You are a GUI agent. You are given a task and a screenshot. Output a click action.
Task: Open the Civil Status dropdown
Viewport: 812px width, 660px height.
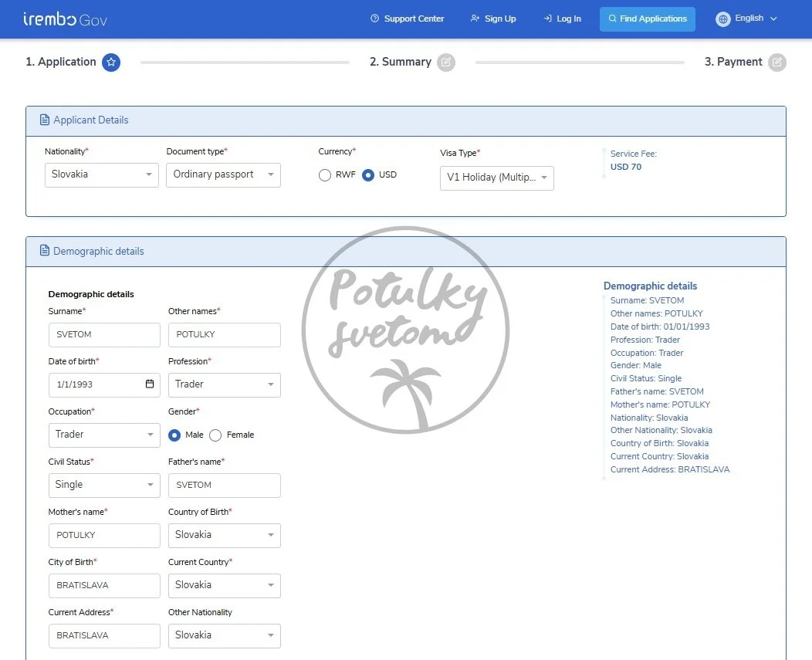[104, 486]
